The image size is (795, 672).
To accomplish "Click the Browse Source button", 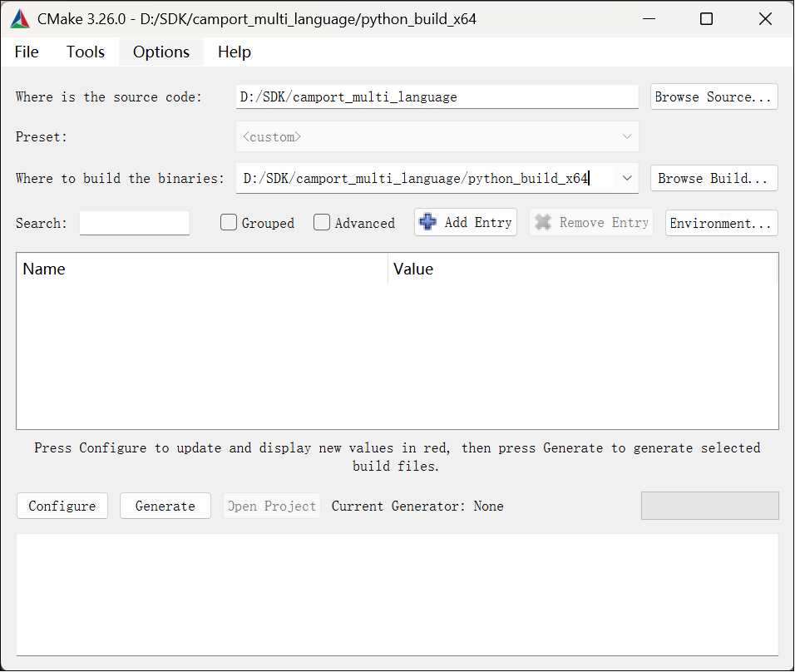I will [x=714, y=96].
